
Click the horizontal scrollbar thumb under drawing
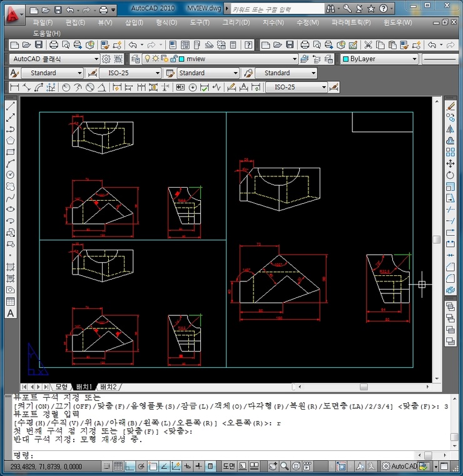coord(364,387)
